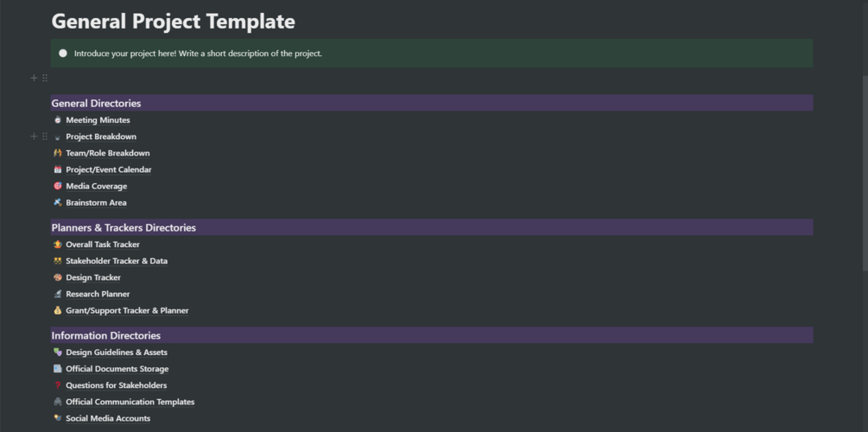Click the Planners & Trackers Directories heading

[x=124, y=228]
